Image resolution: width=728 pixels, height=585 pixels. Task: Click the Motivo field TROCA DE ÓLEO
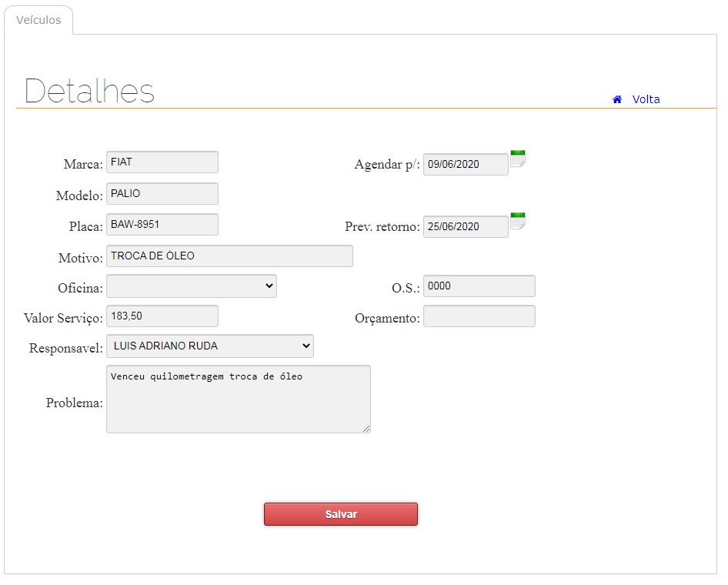[229, 256]
